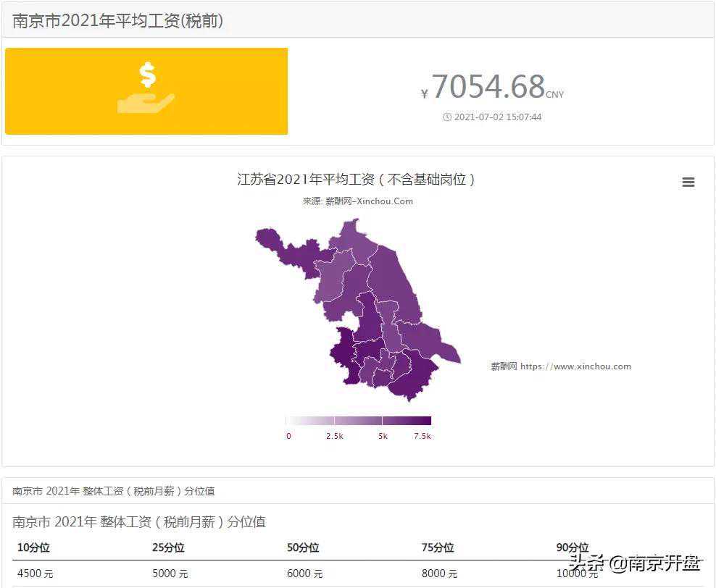Open the 来源: 薪酬网-Xinchou.Com source link

tap(357, 201)
